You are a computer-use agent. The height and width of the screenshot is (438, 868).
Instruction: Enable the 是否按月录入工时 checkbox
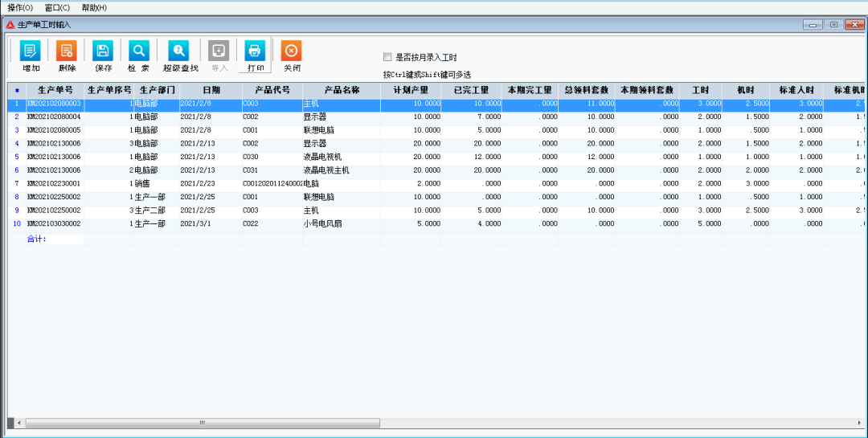[388, 57]
